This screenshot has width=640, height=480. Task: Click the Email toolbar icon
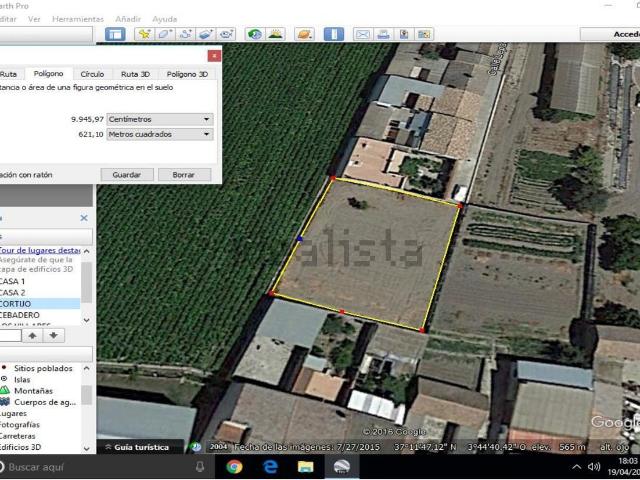coord(363,34)
